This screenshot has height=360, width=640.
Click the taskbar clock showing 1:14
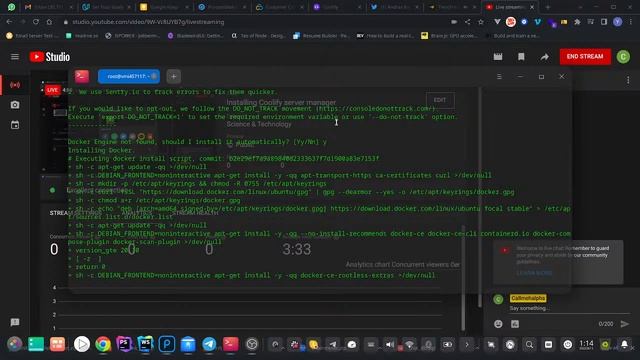(x=586, y=345)
